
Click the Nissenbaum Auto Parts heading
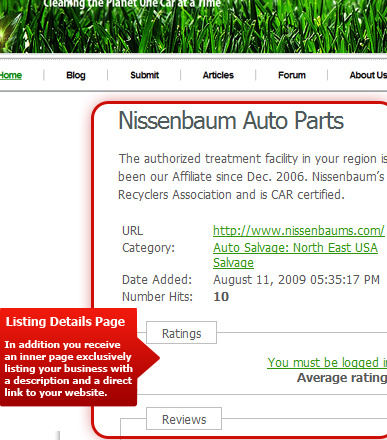(x=231, y=121)
